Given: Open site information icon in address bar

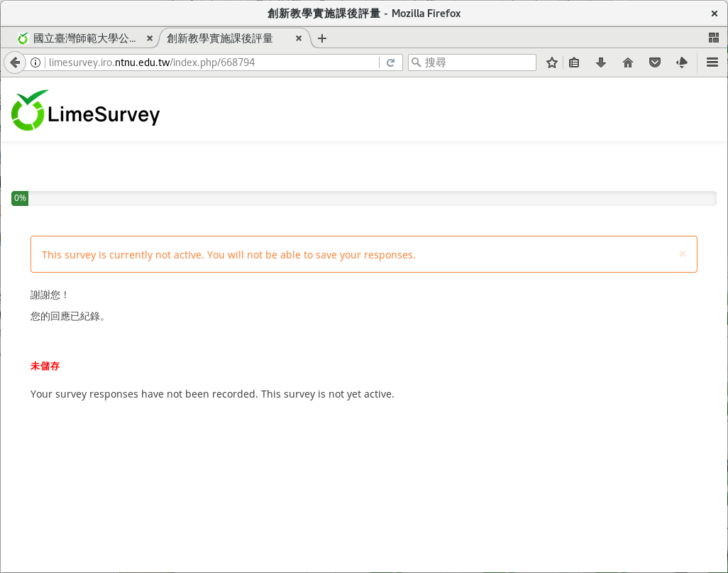Looking at the screenshot, I should (35, 62).
